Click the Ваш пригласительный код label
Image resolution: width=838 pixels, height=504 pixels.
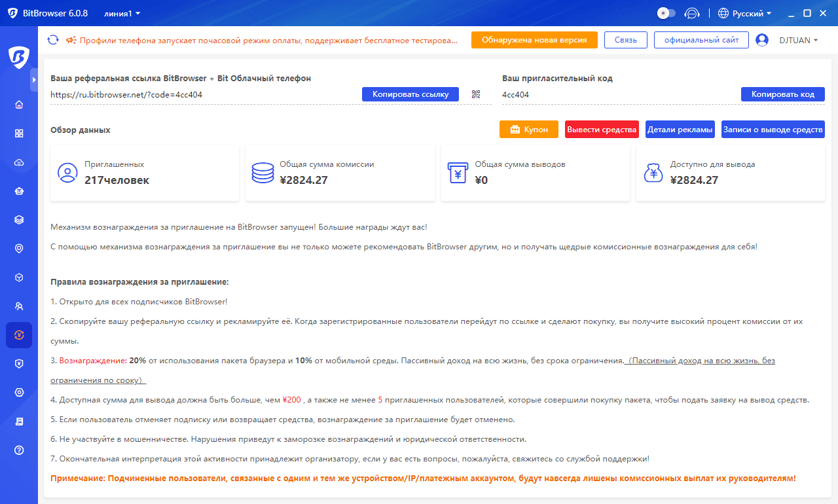coord(557,78)
